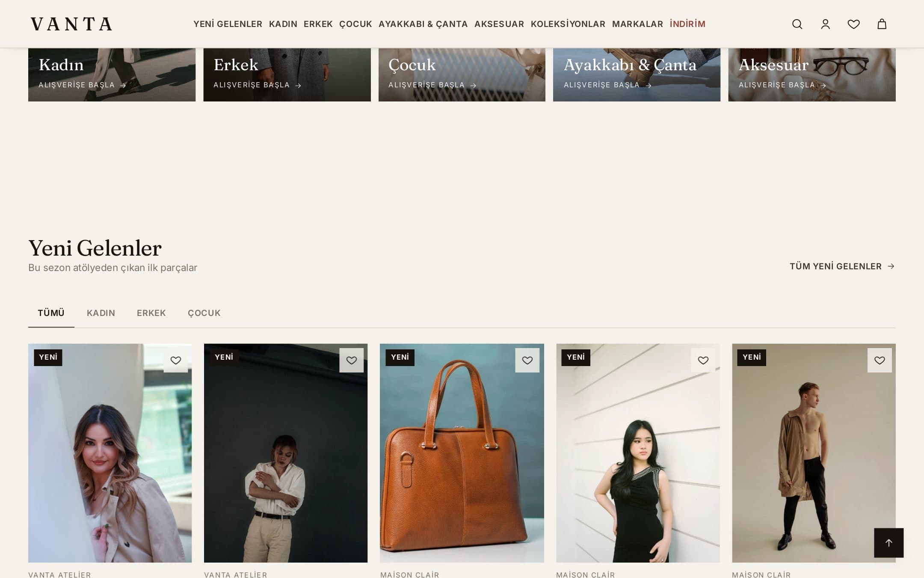Open YENİ GELENLER in top navigation
The height and width of the screenshot is (578, 924).
[228, 24]
